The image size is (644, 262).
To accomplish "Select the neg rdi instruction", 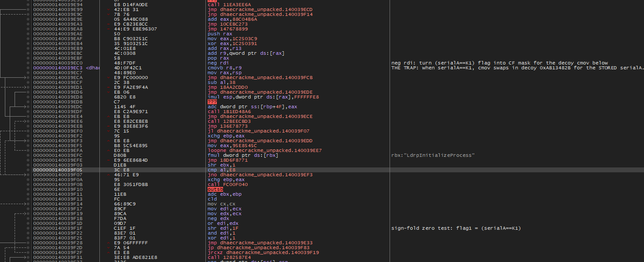I will [218, 63].
